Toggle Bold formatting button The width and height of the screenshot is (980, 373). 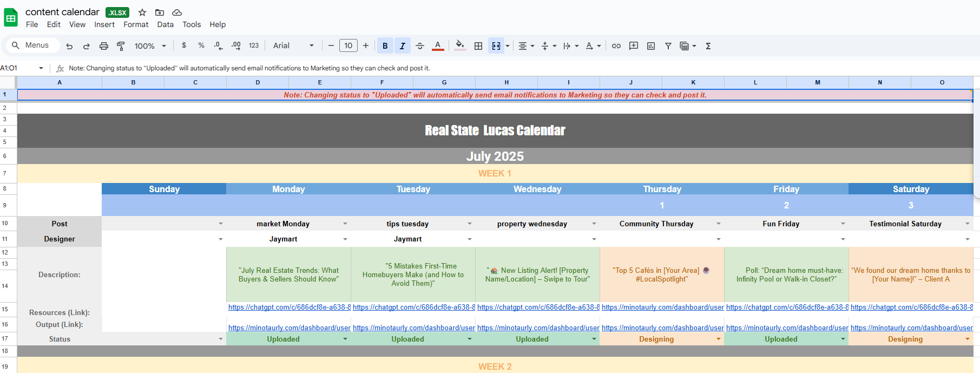coord(385,46)
